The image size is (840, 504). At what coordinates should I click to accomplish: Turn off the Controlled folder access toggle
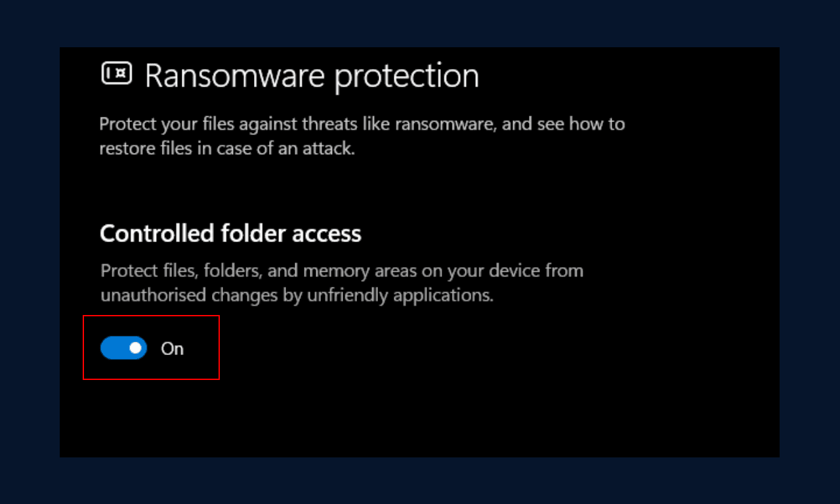(x=123, y=348)
